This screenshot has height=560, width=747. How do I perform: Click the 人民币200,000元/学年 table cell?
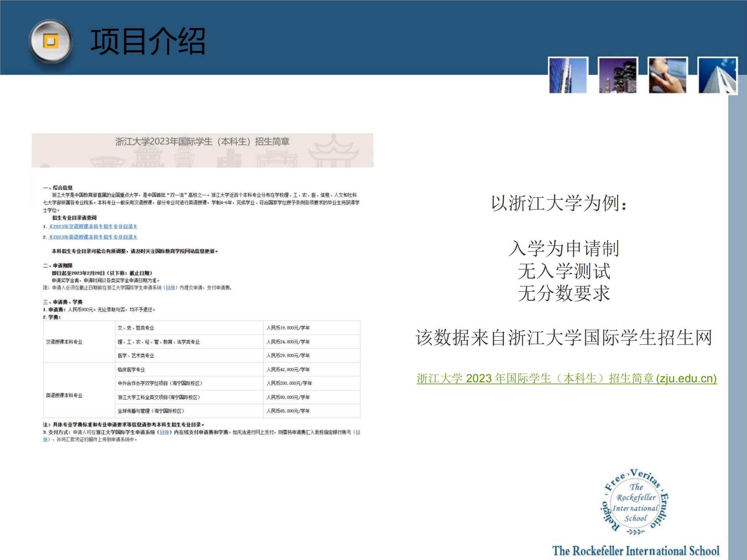click(x=312, y=383)
